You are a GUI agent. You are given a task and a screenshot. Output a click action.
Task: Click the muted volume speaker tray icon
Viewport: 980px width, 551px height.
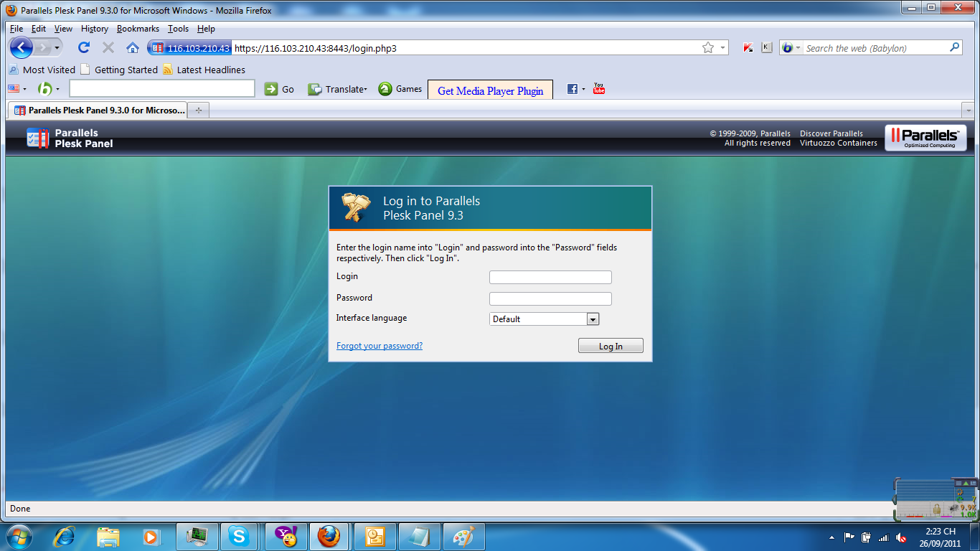(901, 537)
